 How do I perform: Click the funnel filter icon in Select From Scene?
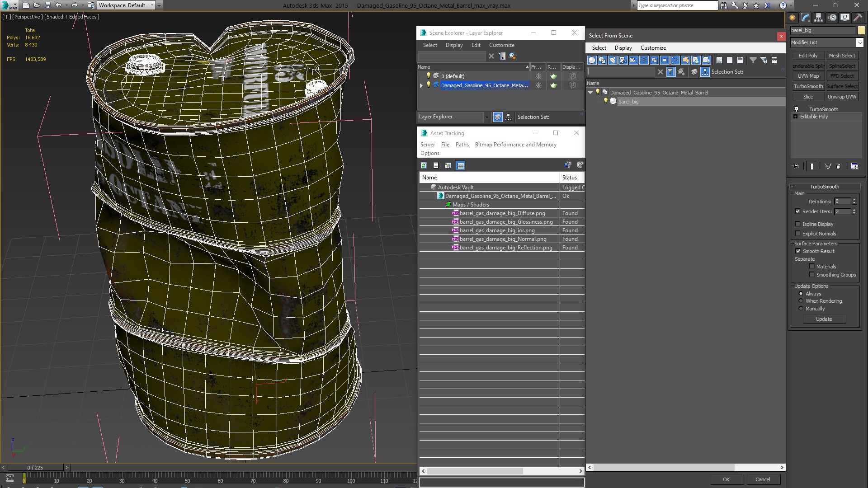[x=753, y=60]
